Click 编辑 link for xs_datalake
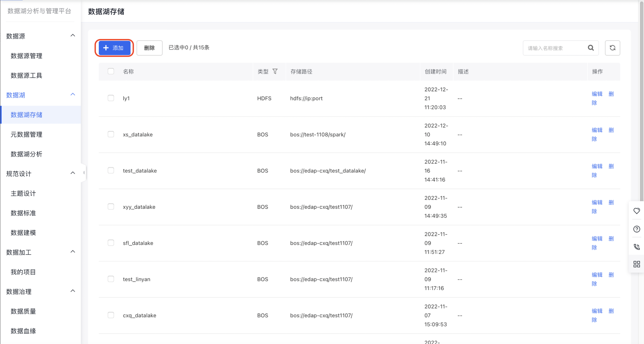The width and height of the screenshot is (644, 344). tap(597, 130)
